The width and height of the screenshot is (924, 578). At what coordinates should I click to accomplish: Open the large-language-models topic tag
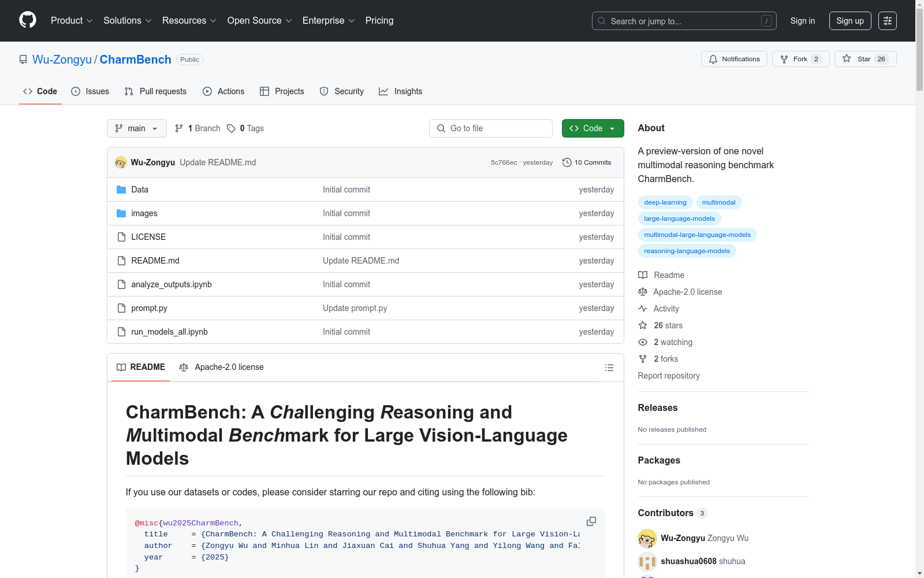click(680, 218)
